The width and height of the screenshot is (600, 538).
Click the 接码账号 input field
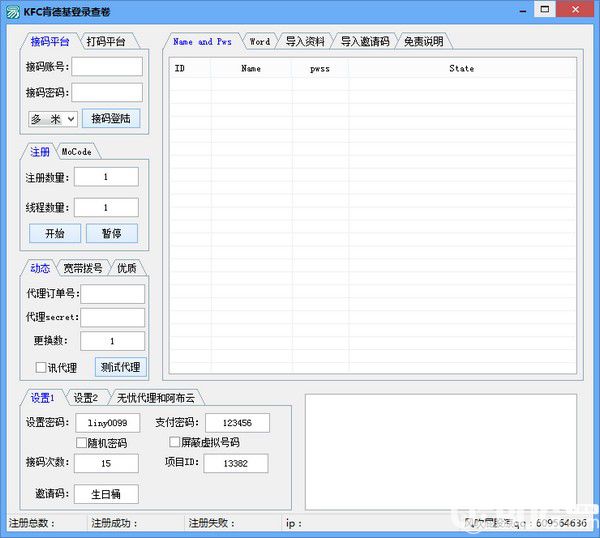coord(107,67)
